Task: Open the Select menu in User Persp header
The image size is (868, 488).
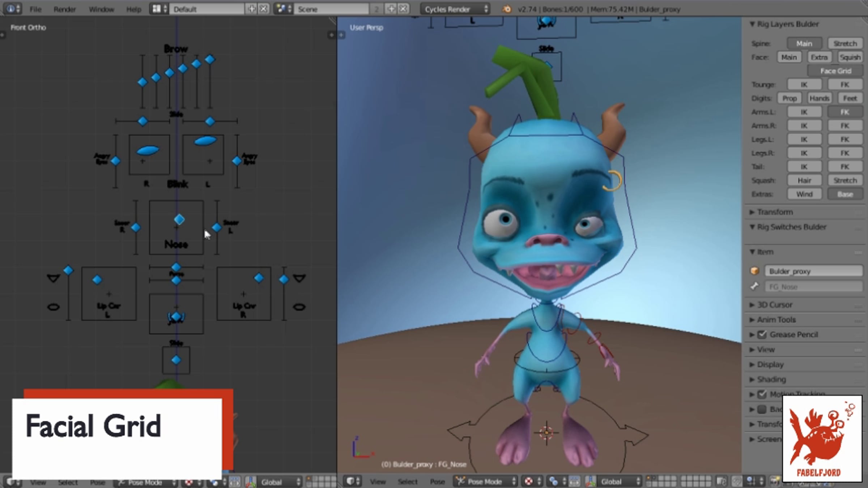Action: click(x=408, y=481)
